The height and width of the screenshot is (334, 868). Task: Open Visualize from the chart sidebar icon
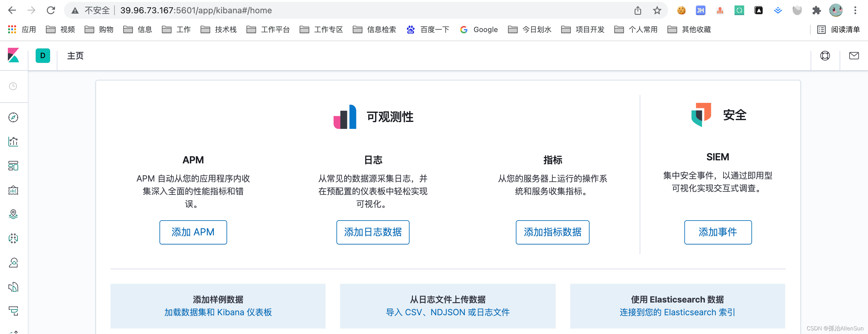[13, 142]
